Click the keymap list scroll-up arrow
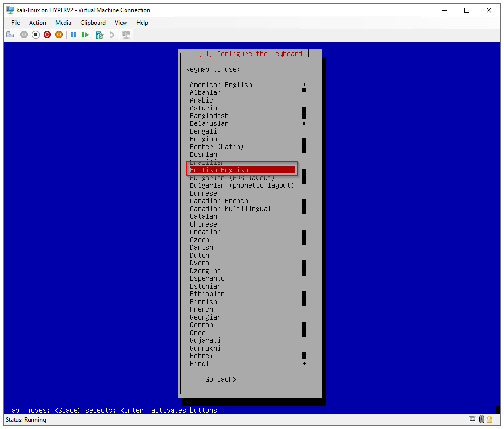The height and width of the screenshot is (429, 504). click(304, 85)
